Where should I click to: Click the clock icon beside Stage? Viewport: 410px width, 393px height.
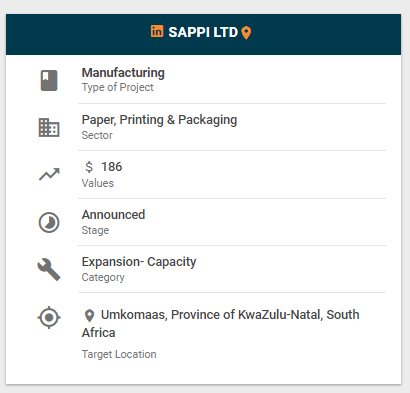[49, 222]
